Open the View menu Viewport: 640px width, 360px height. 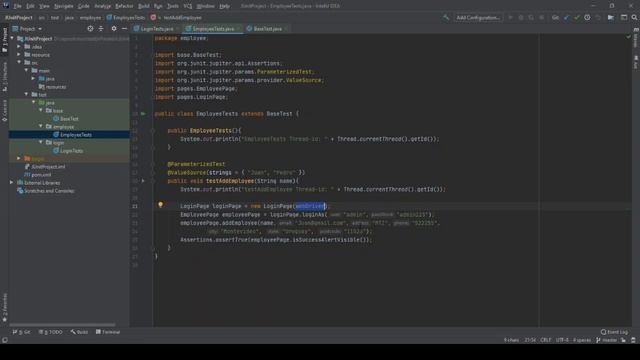[44, 6]
